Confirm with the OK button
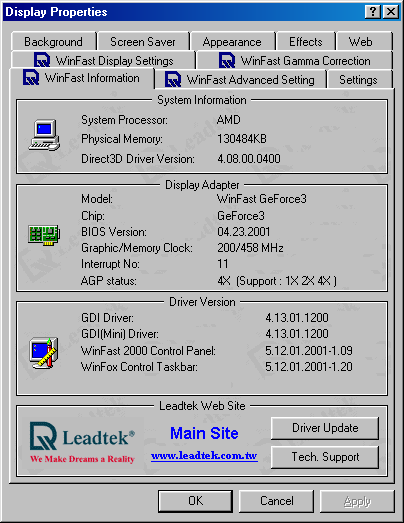The height and width of the screenshot is (523, 404). point(195,501)
